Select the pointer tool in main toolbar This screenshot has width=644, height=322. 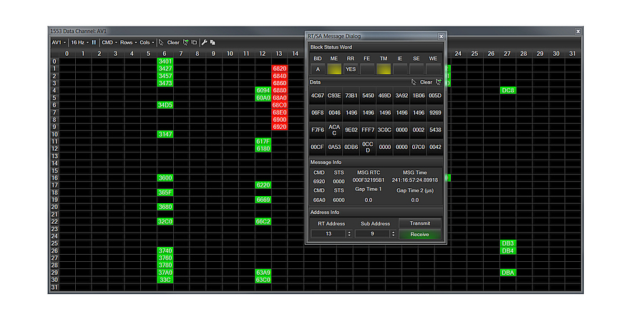click(x=162, y=42)
